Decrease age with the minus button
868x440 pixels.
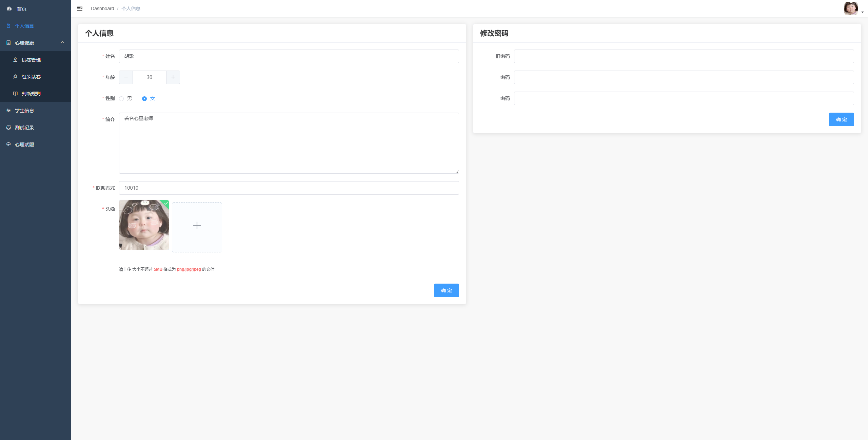tap(126, 77)
